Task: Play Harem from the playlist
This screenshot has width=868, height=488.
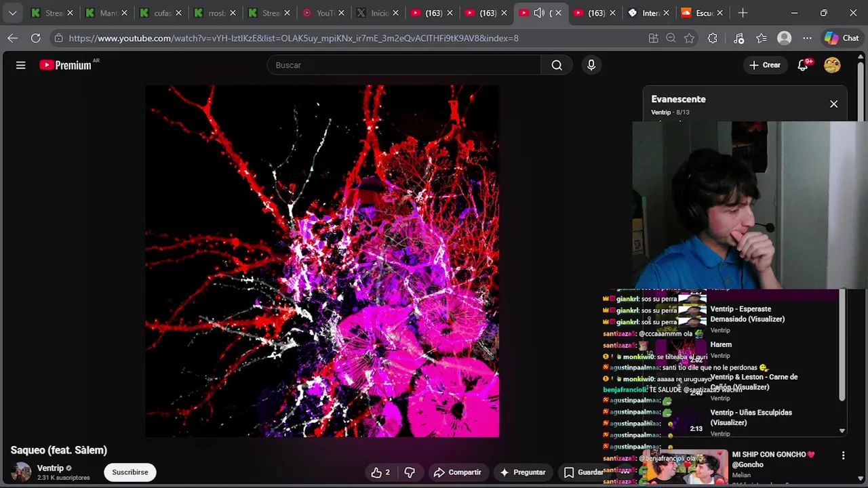Action: 721,344
